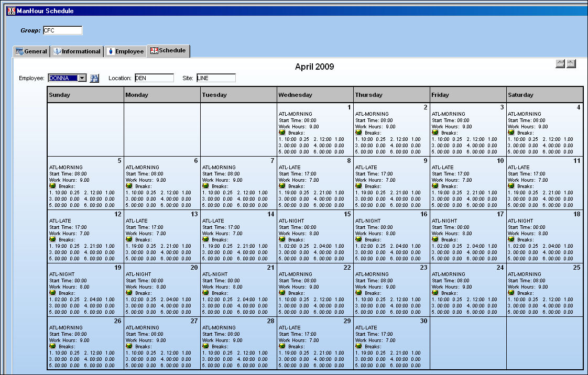Click the ATL-LATE shift on April 30

point(366,328)
